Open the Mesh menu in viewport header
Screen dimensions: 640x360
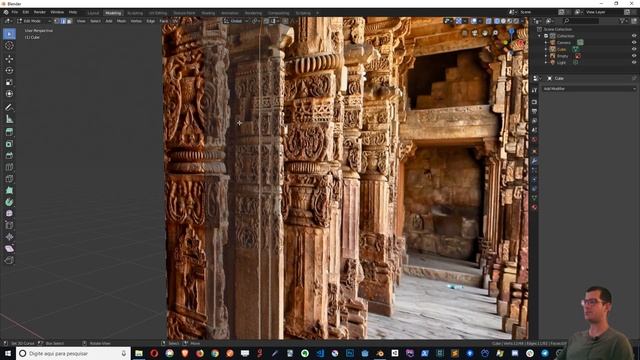(121, 21)
